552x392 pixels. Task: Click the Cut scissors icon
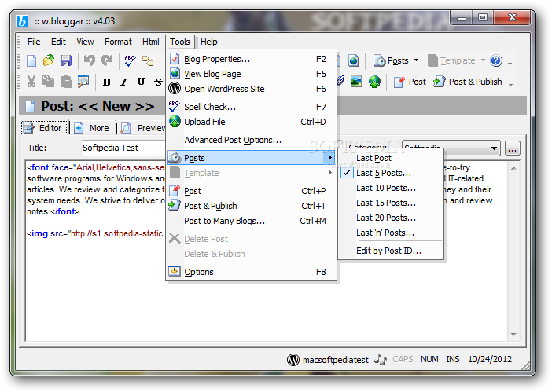31,82
